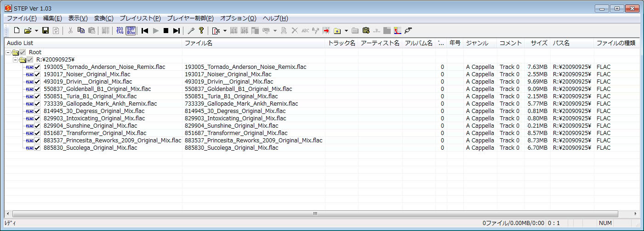Sort by the トラック名 column header

(342, 43)
